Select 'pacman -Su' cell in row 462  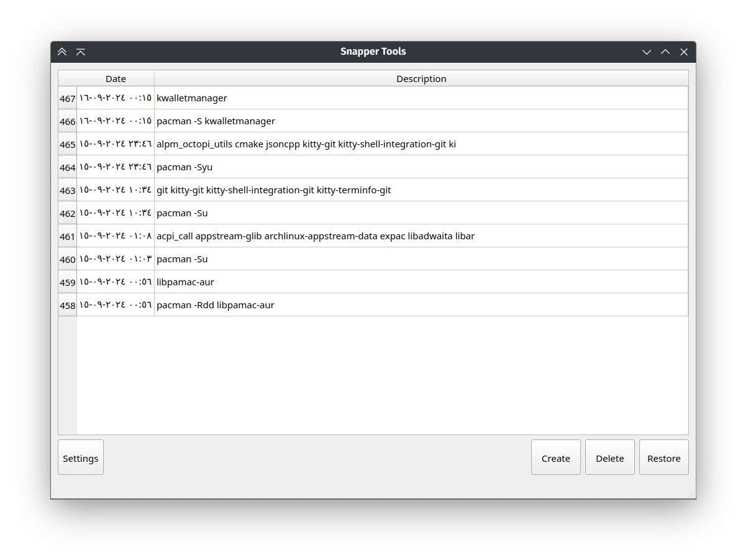pos(421,213)
